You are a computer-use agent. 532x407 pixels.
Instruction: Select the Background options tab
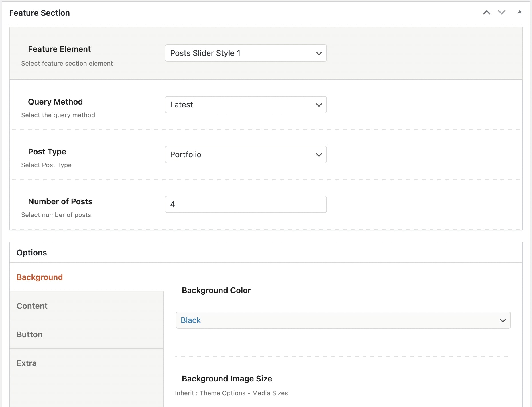40,277
